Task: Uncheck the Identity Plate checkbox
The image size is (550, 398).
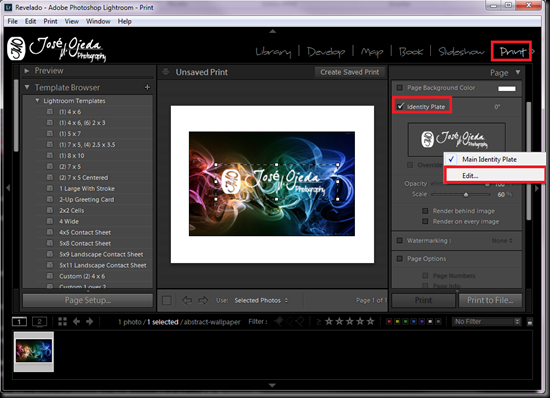Action: pyautogui.click(x=400, y=106)
